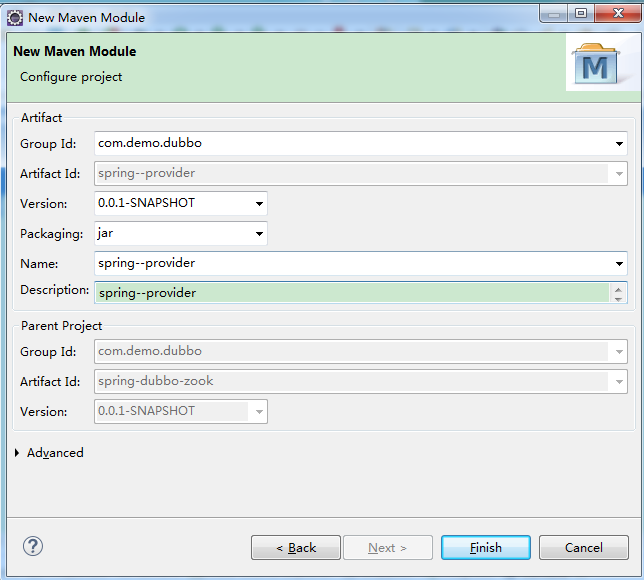Click the 'Name:' label
This screenshot has width=644, height=580.
39,264
